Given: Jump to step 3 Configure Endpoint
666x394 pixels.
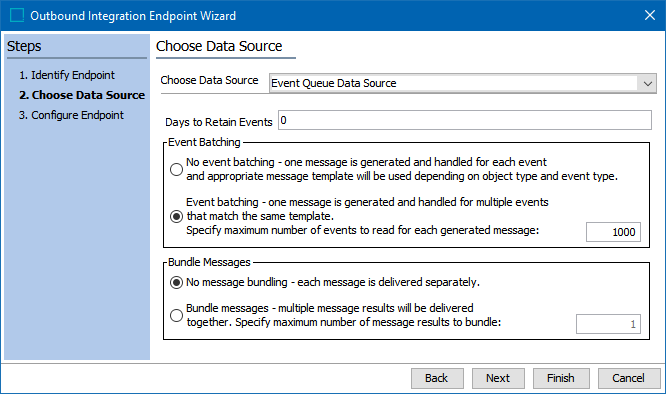Looking at the screenshot, I should pyautogui.click(x=71, y=115).
